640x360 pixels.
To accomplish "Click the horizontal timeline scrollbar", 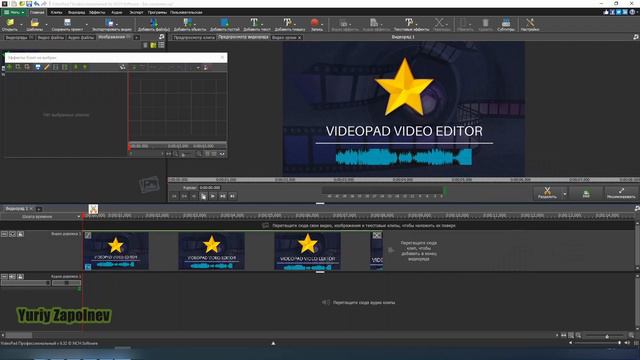I will (x=18, y=335).
